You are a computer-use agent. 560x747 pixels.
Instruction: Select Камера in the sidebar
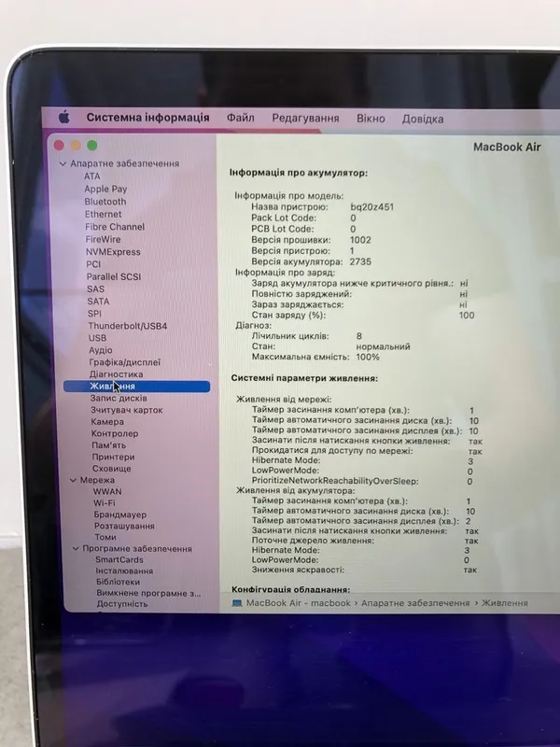point(107,422)
